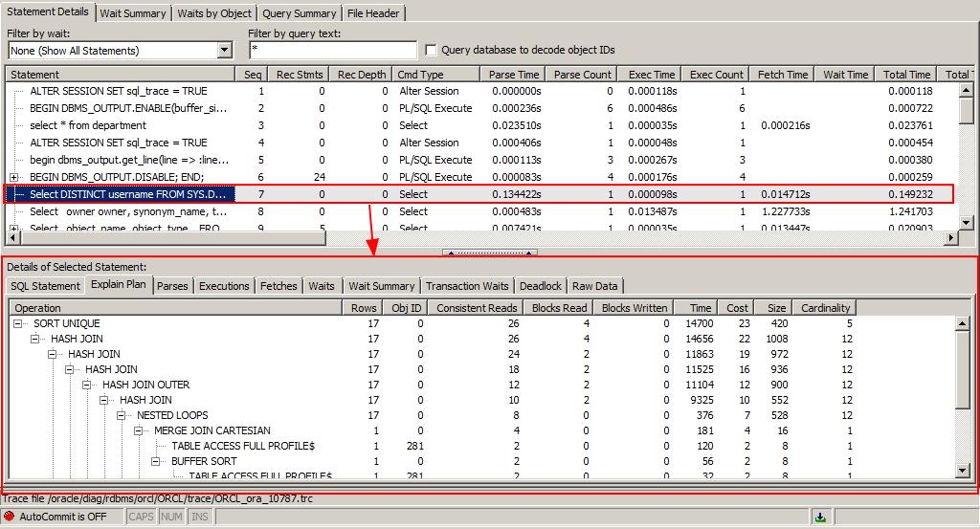Image resolution: width=980 pixels, height=529 pixels.
Task: Click the statement list horizontal scrollbar
Action: [479, 238]
